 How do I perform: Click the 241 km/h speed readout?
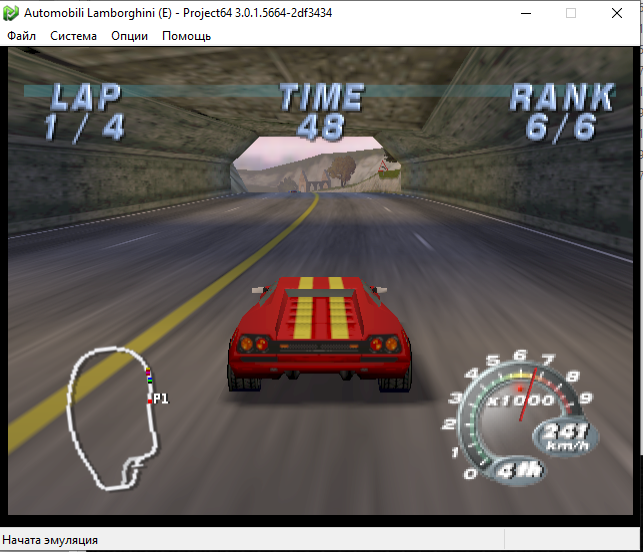(x=566, y=437)
